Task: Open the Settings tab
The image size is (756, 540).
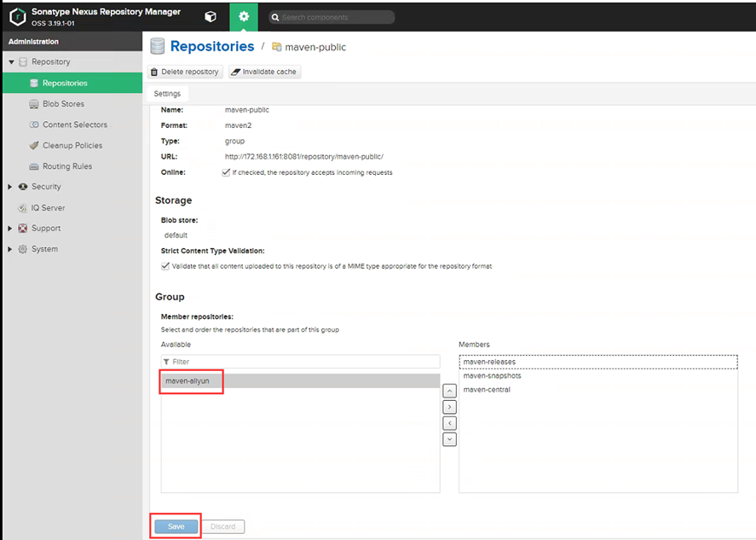Action: pyautogui.click(x=167, y=94)
